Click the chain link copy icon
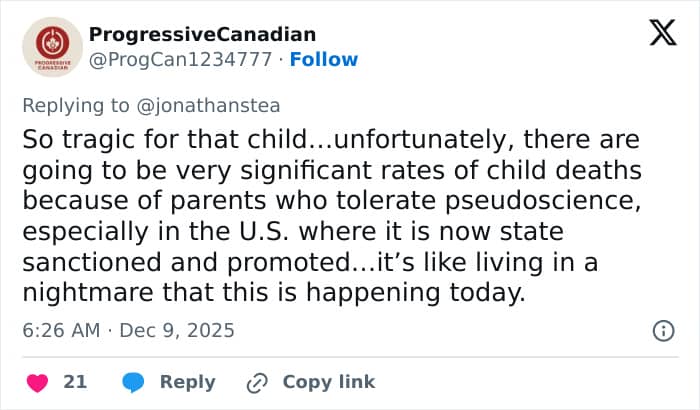Viewport: 700px width, 410px height. click(x=257, y=382)
